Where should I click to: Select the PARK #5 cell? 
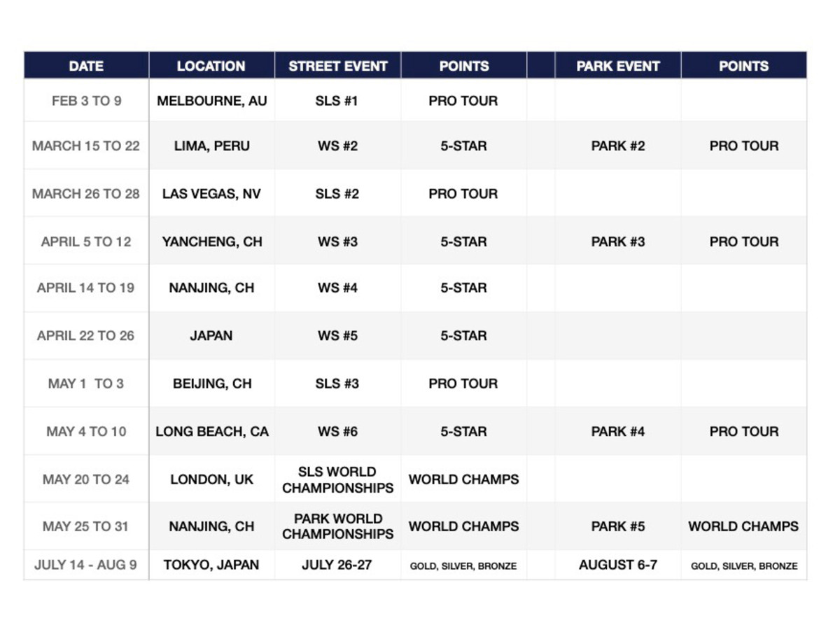tap(618, 526)
